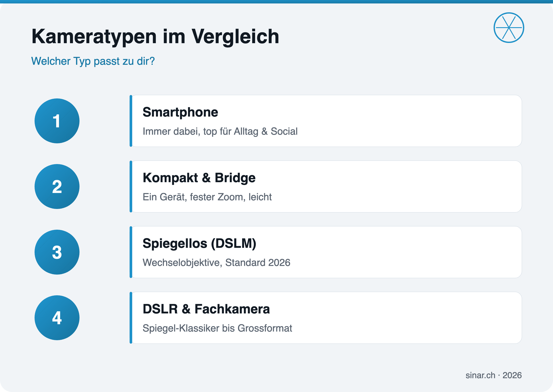Click 'Ein Gerät, fester Zoom, leicht' text
The image size is (553, 392).
click(207, 197)
